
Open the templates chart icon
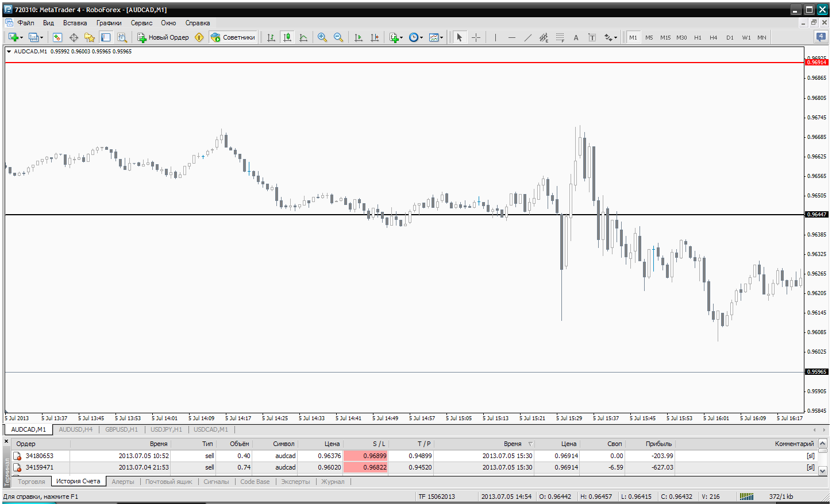[434, 37]
